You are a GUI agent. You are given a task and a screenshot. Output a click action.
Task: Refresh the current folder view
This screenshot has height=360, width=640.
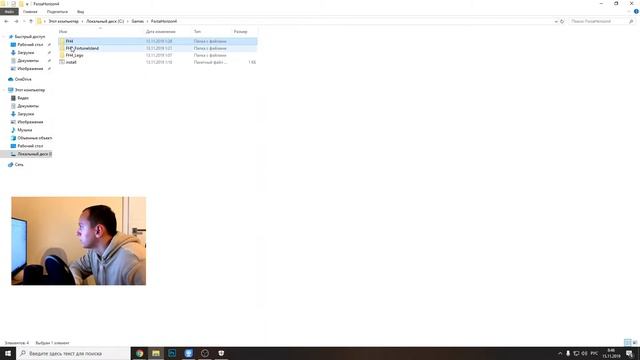click(562, 21)
